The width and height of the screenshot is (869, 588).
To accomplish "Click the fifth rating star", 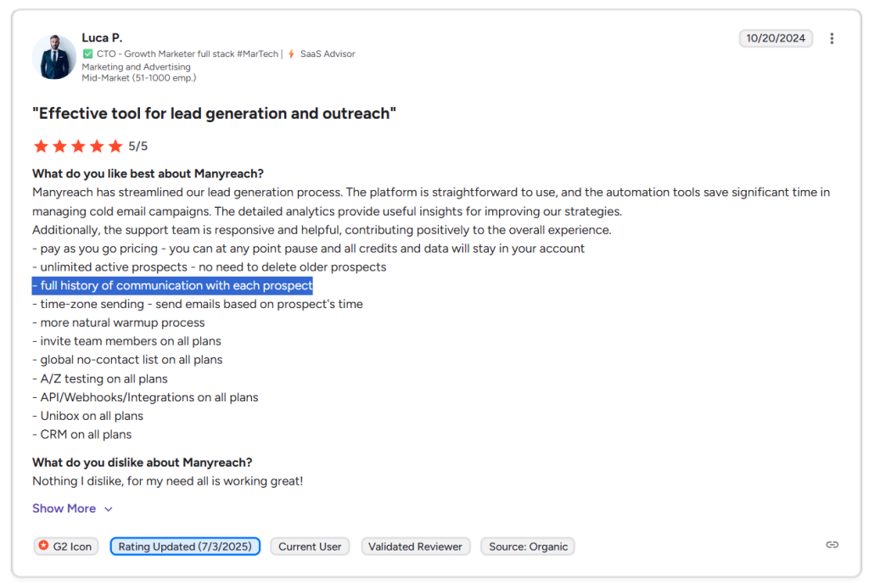I will (115, 145).
